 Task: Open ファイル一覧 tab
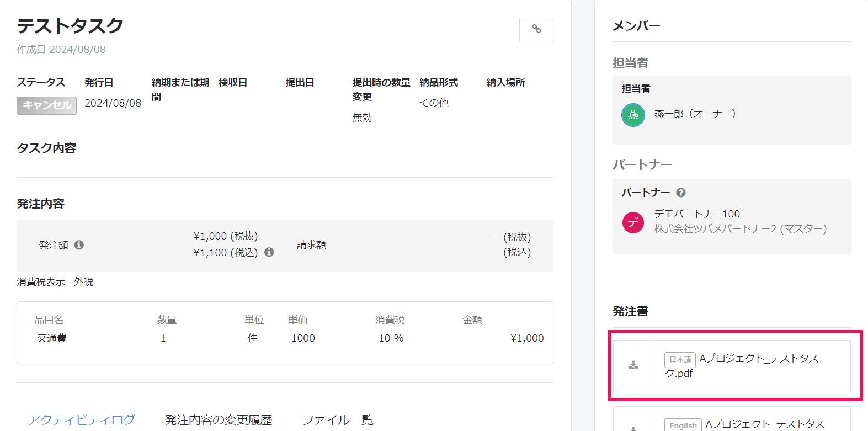click(338, 420)
